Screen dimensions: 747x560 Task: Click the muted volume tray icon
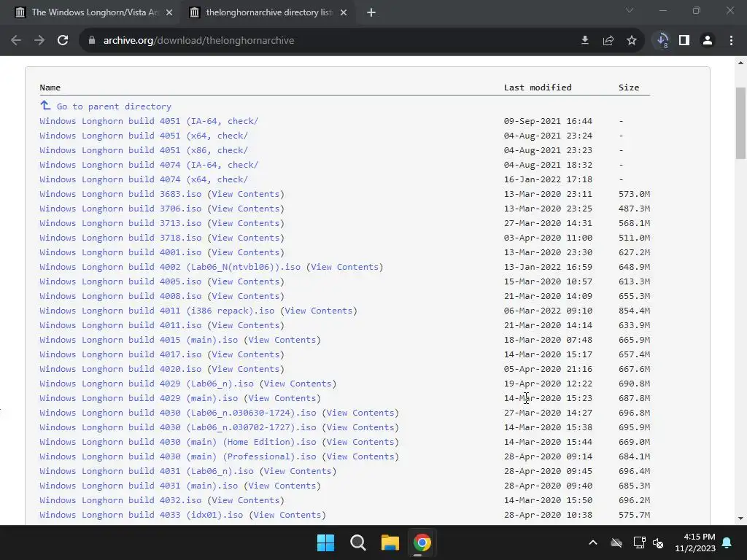click(x=658, y=542)
